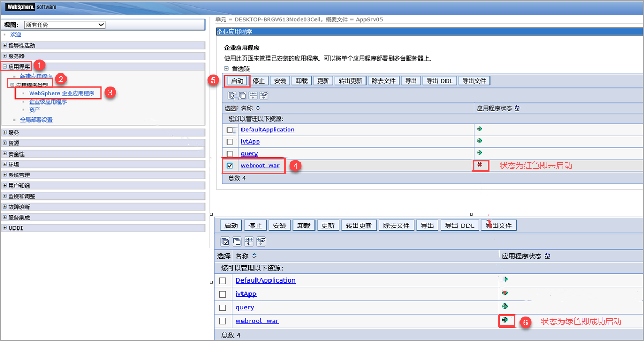Image resolution: width=644 pixels, height=341 pixels.
Task: Open ivtApp link in upper table
Action: pyautogui.click(x=251, y=142)
